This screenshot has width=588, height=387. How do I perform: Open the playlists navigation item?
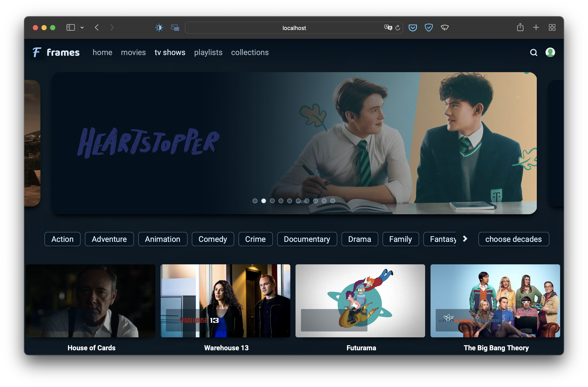coord(208,52)
